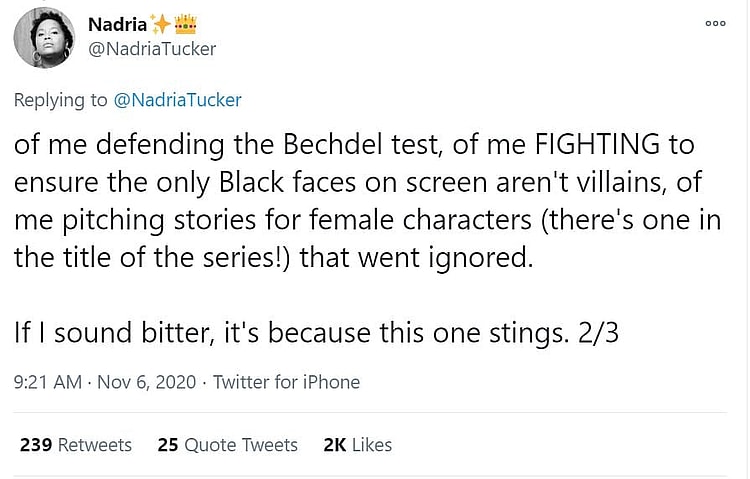Open the three-dot more options menu
The height and width of the screenshot is (479, 750).
pos(714,22)
